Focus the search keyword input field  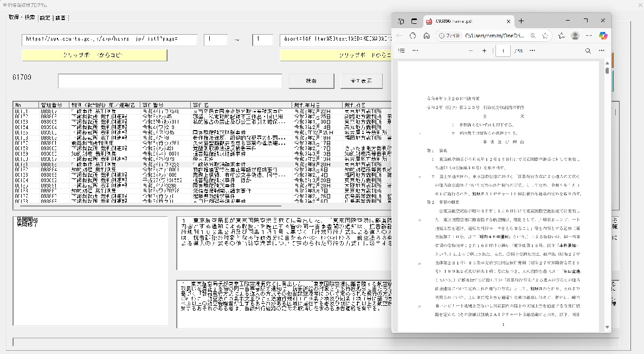tap(170, 81)
